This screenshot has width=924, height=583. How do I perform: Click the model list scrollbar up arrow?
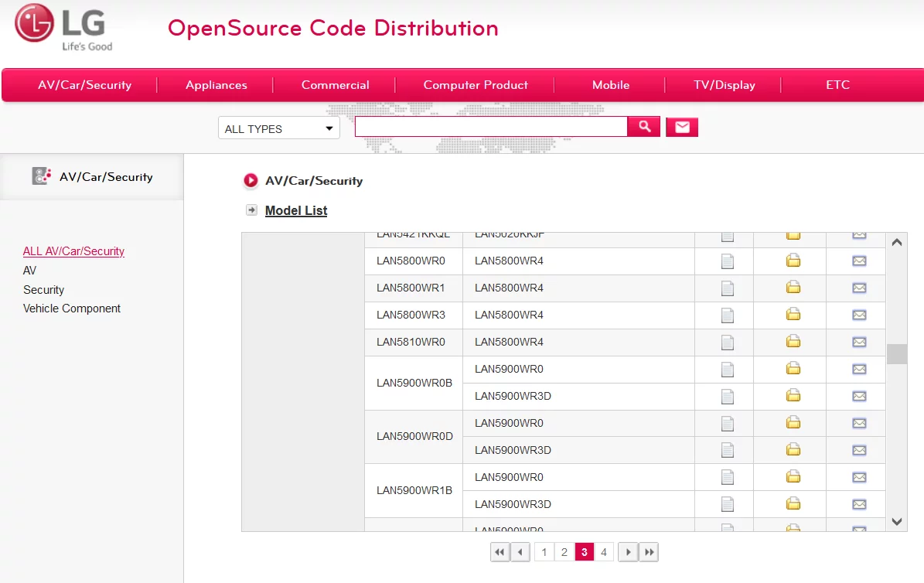(x=897, y=242)
